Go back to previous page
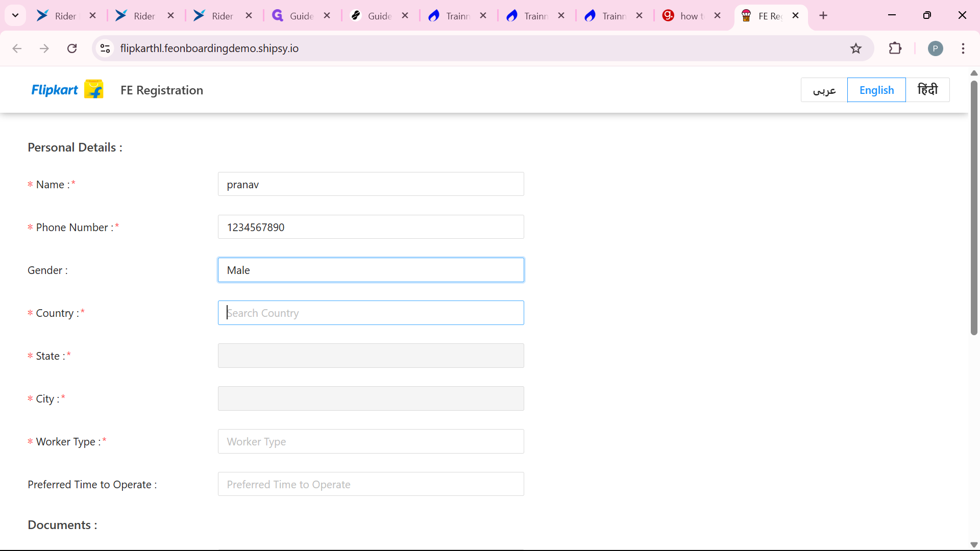The image size is (980, 551). [x=17, y=48]
